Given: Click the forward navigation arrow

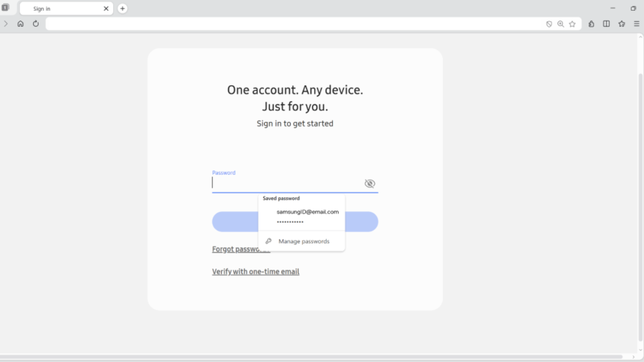Looking at the screenshot, I should pyautogui.click(x=5, y=24).
